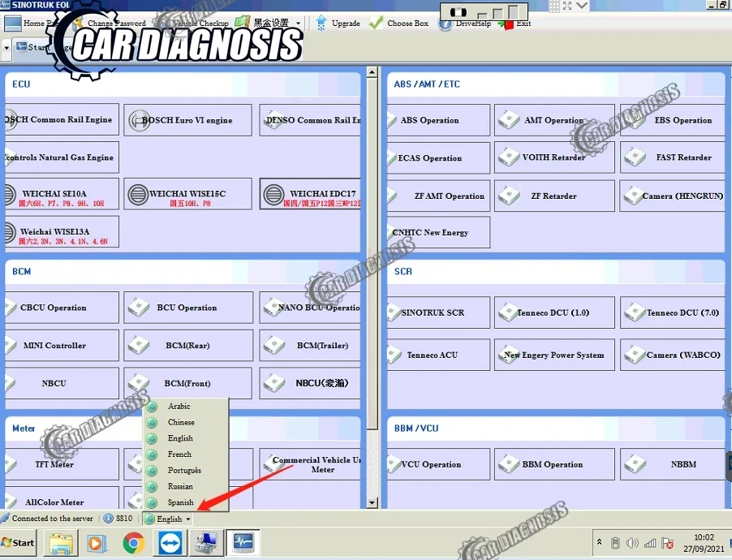
Task: Select WEICHAI SE10A engine
Action: pos(62,194)
